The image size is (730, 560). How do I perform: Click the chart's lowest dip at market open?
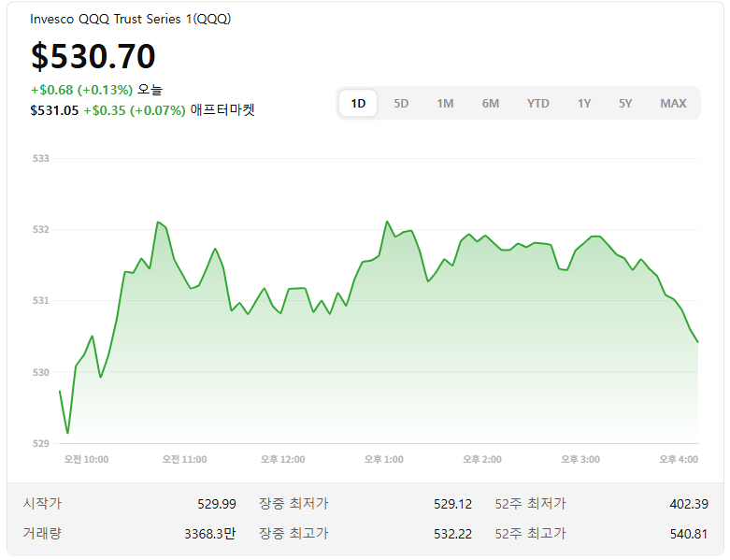click(68, 433)
